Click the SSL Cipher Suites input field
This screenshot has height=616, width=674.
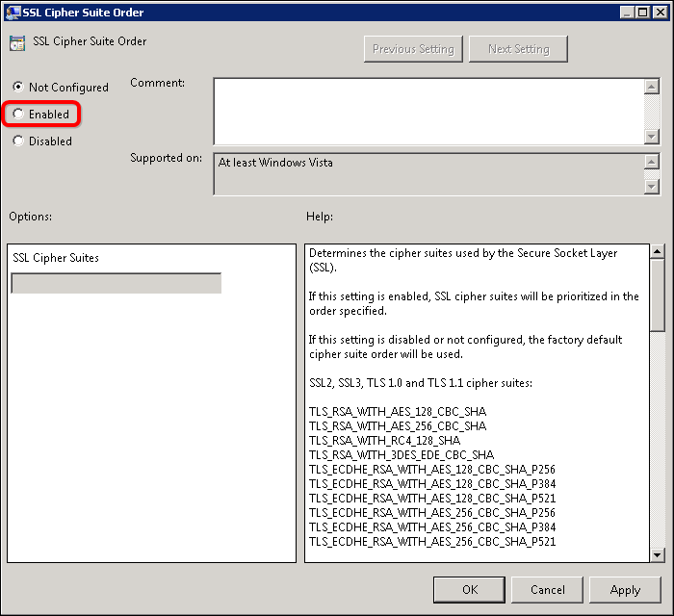pos(116,283)
